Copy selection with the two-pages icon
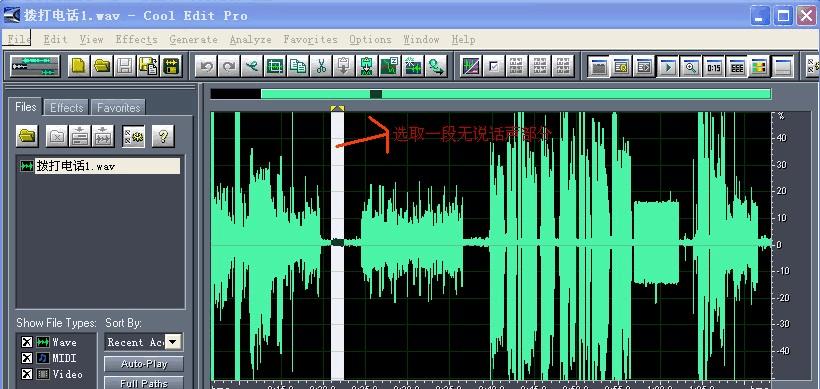The width and height of the screenshot is (820, 389). tap(298, 66)
